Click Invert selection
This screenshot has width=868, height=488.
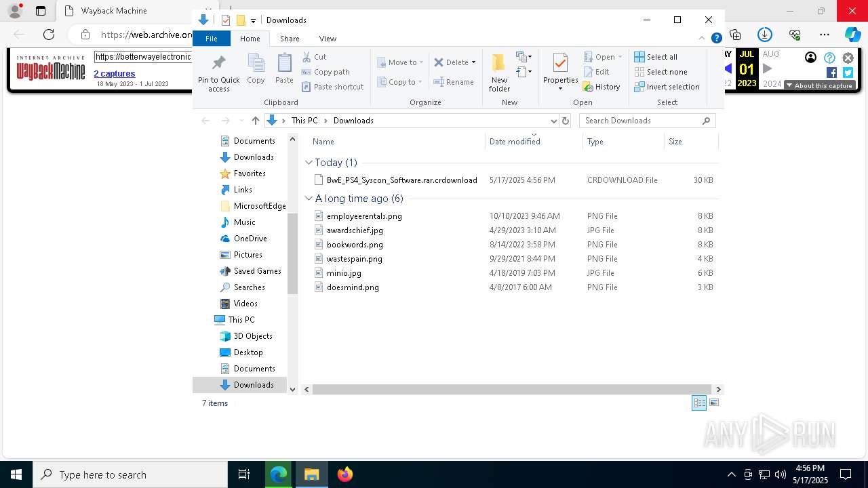click(667, 87)
